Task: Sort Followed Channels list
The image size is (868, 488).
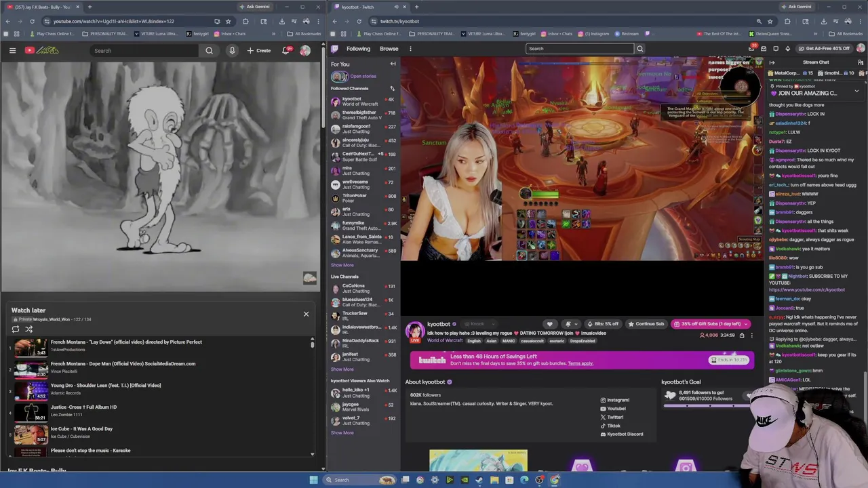Action: 391,88
